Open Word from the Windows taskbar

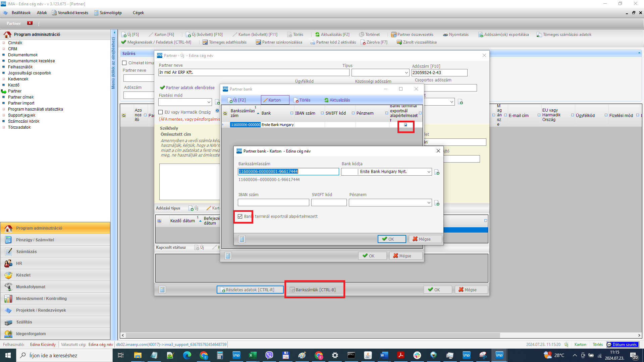384,355
